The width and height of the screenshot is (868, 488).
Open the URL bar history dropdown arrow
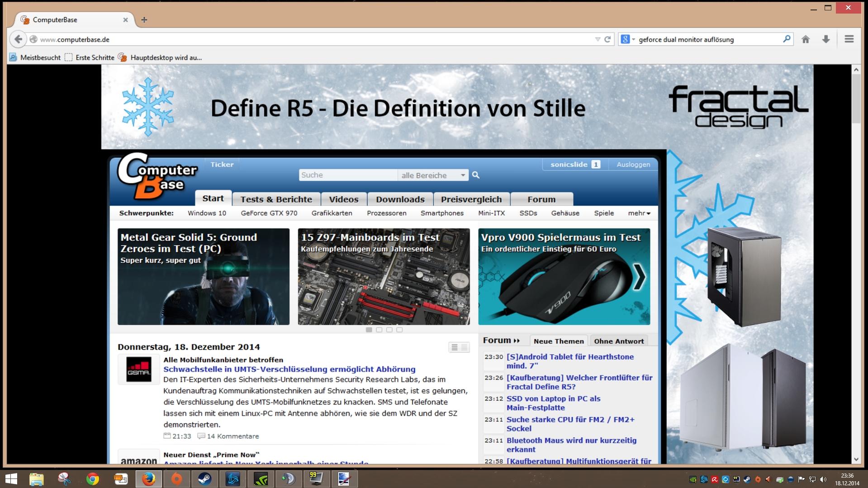(598, 39)
